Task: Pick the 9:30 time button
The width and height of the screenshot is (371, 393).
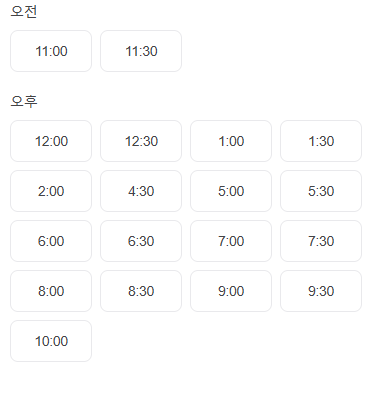Action: [x=321, y=291]
